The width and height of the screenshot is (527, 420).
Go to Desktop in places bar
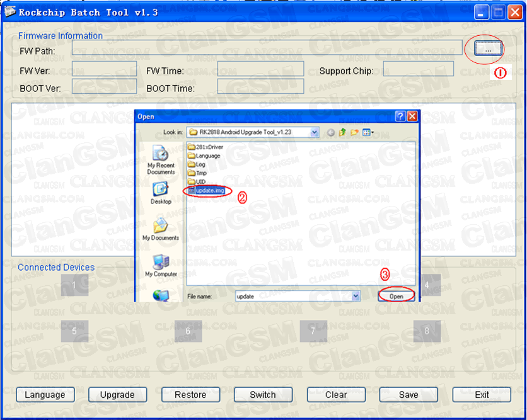(161, 193)
